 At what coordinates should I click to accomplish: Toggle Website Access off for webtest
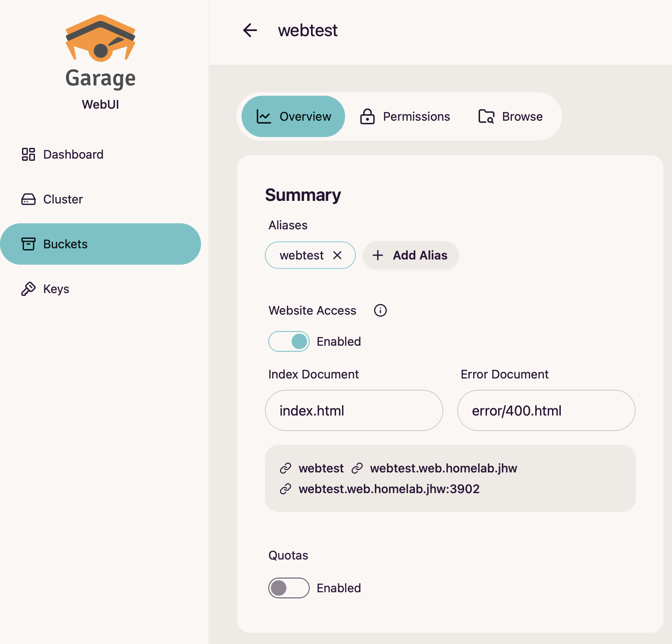(289, 341)
